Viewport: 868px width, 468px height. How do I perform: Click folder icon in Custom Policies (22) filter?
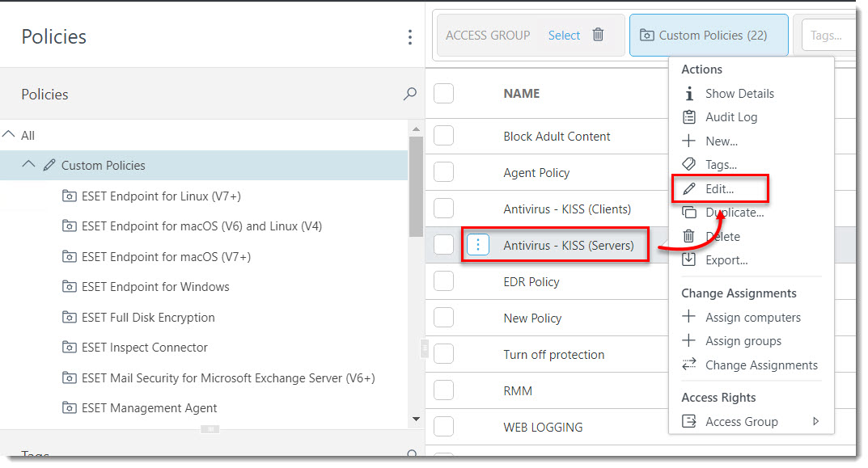(x=646, y=35)
